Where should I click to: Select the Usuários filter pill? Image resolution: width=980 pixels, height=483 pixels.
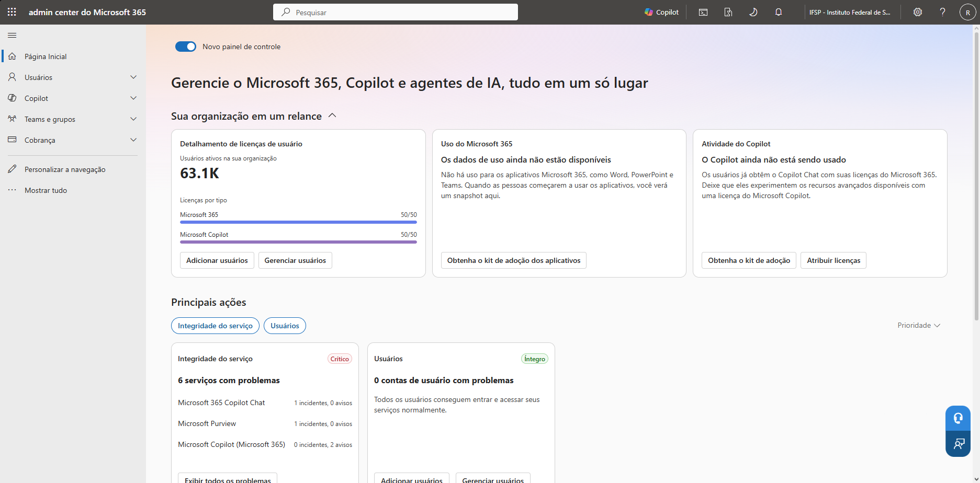pos(285,326)
